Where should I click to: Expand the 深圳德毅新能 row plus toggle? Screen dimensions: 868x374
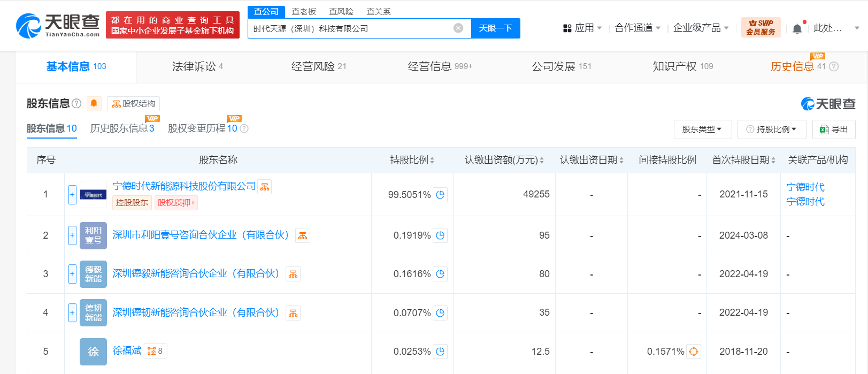click(x=72, y=274)
